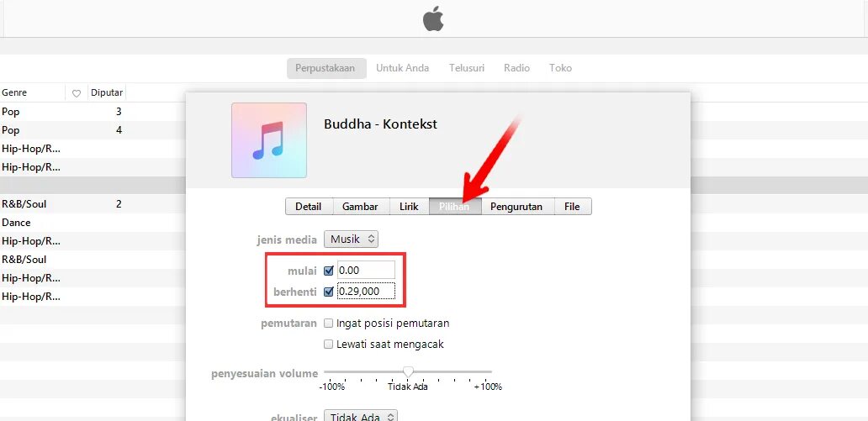Uncheck the berhenti stop time checkbox
The image size is (868, 421).
pyautogui.click(x=329, y=292)
